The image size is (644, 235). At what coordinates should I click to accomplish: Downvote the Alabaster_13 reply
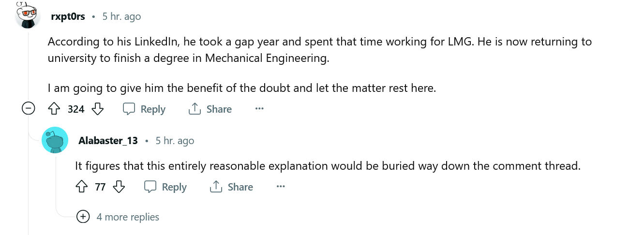click(119, 187)
